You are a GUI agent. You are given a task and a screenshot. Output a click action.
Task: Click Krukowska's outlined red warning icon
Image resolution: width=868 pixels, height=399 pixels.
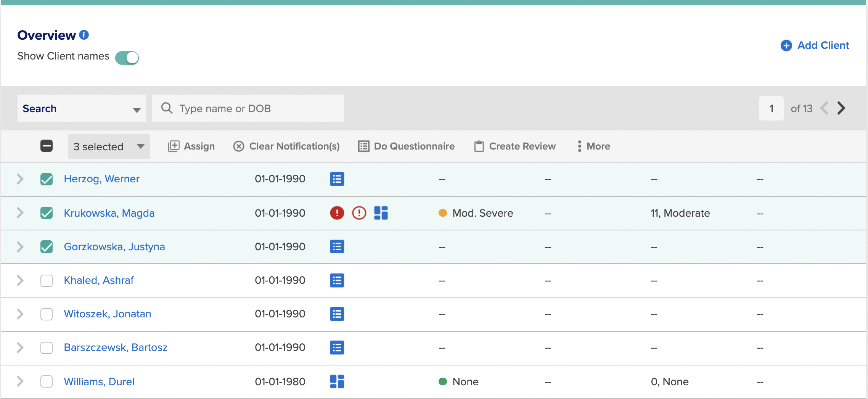click(359, 213)
